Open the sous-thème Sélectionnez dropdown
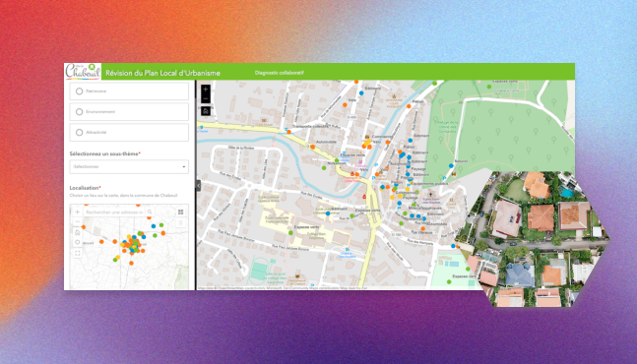The height and width of the screenshot is (364, 637). pos(129,167)
